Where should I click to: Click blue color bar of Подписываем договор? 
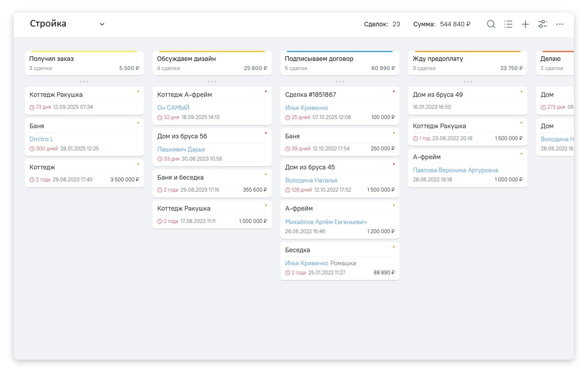point(340,52)
